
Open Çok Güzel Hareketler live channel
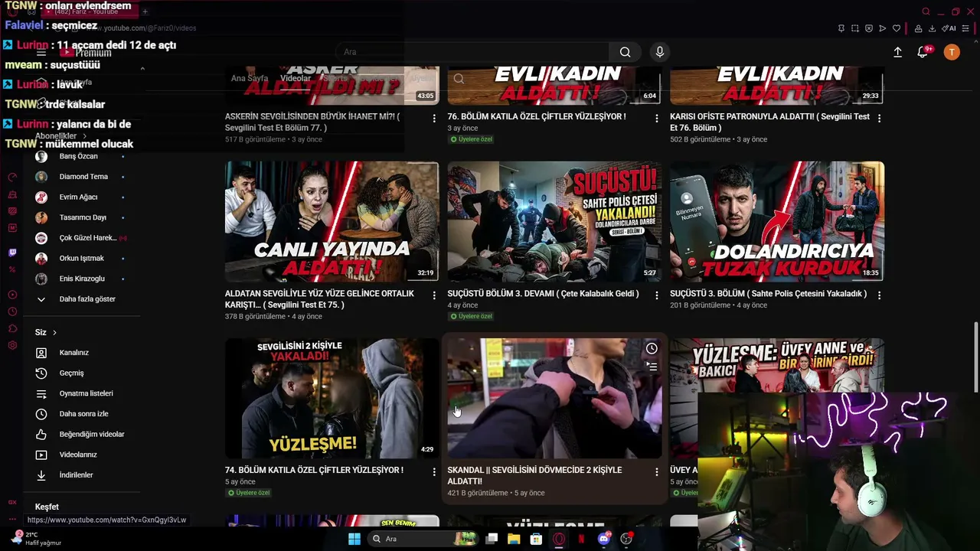82,238
